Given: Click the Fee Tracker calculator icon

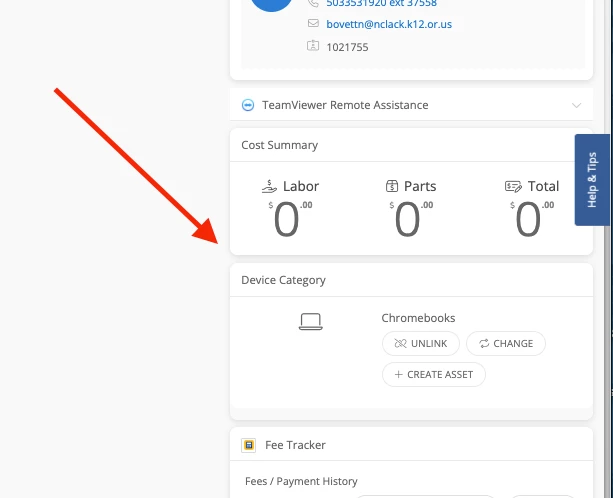Looking at the screenshot, I should click(x=249, y=445).
